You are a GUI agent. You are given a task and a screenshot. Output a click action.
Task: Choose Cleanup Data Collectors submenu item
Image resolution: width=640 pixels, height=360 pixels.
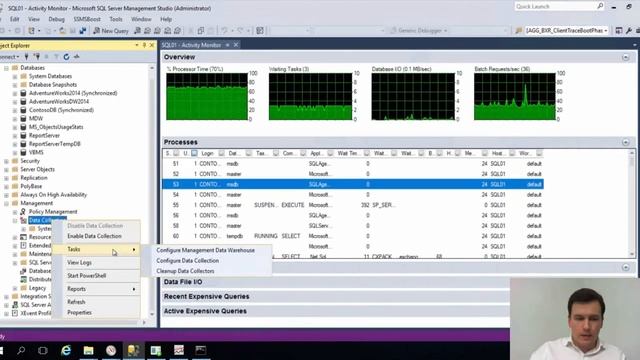click(x=185, y=271)
